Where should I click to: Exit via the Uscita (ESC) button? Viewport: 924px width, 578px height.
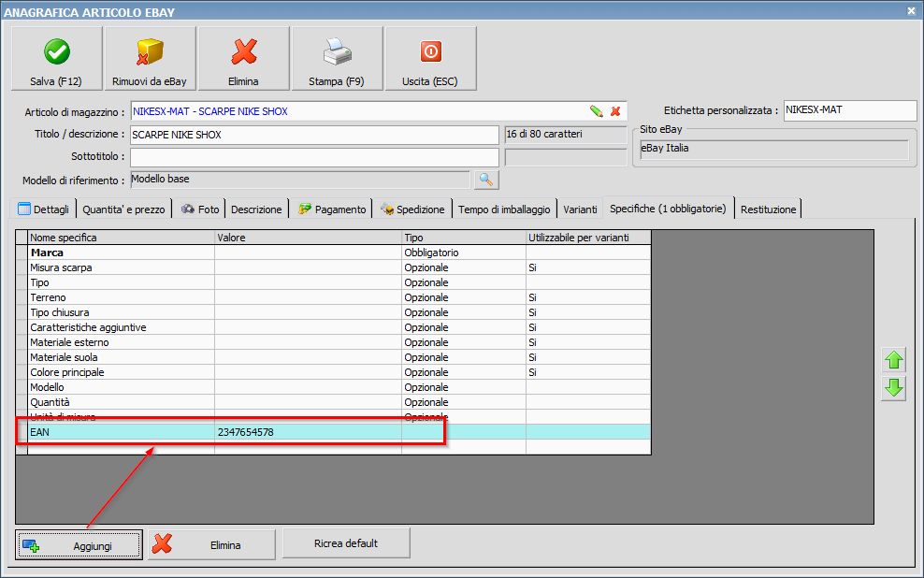tap(430, 58)
